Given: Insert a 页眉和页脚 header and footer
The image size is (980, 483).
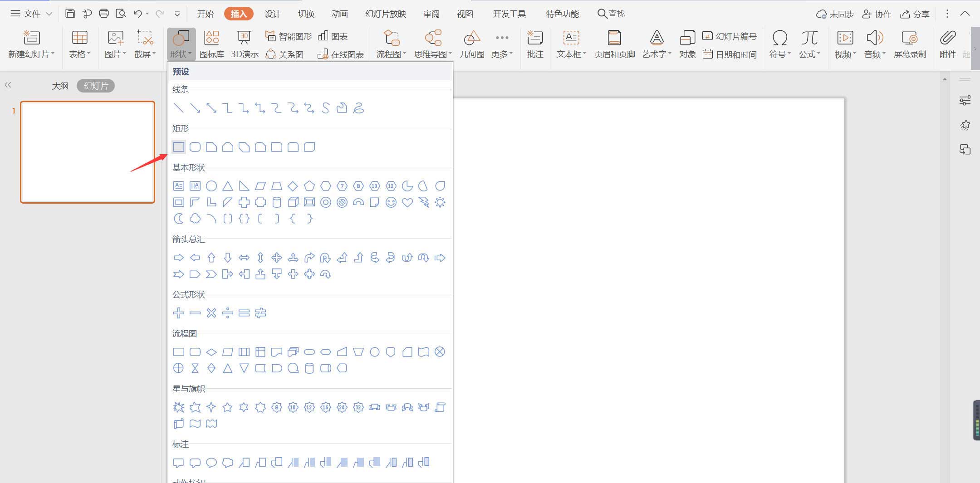Looking at the screenshot, I should (x=614, y=44).
